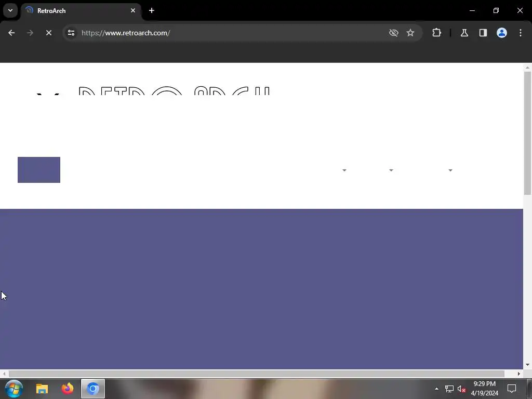The height and width of the screenshot is (399, 532).
Task: Click the horizontal scrollbar left arrow
Action: (x=4, y=374)
